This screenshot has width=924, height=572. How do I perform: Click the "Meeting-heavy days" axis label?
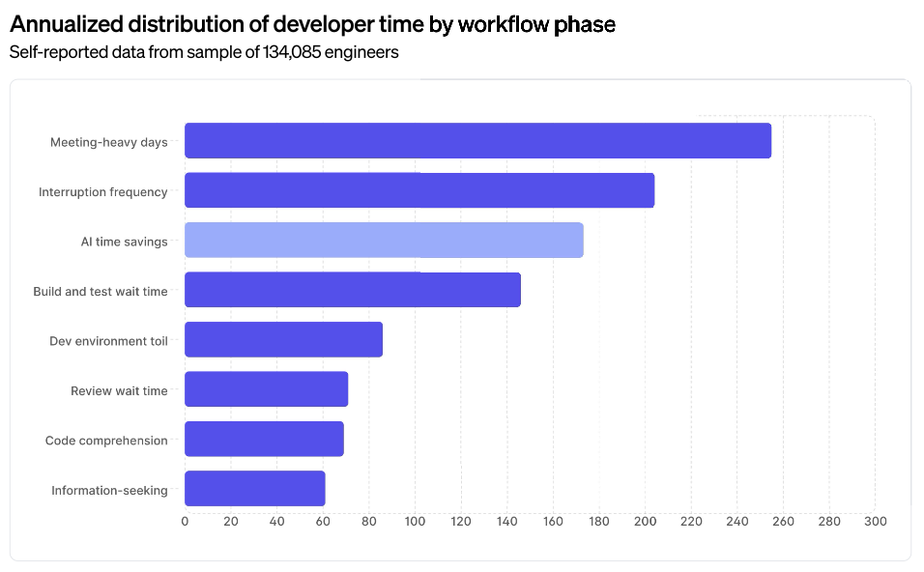[109, 142]
